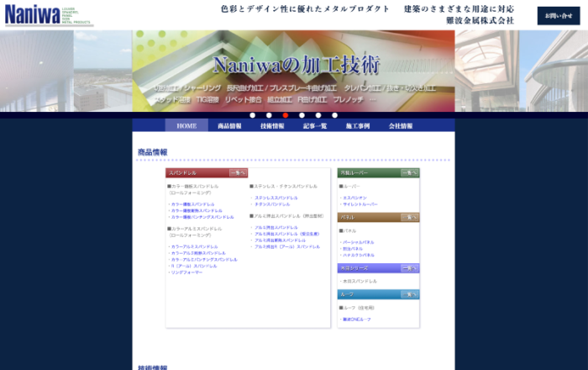This screenshot has height=370, width=588.
Task: Open the サイレントルーバー link
Action: coord(360,204)
